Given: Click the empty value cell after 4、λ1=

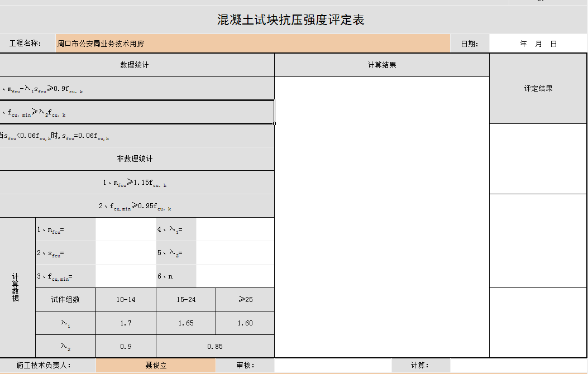Looking at the screenshot, I should click(235, 229).
